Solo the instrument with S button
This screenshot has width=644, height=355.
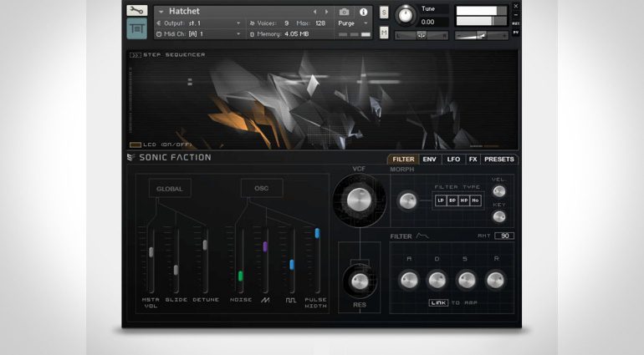tap(384, 12)
